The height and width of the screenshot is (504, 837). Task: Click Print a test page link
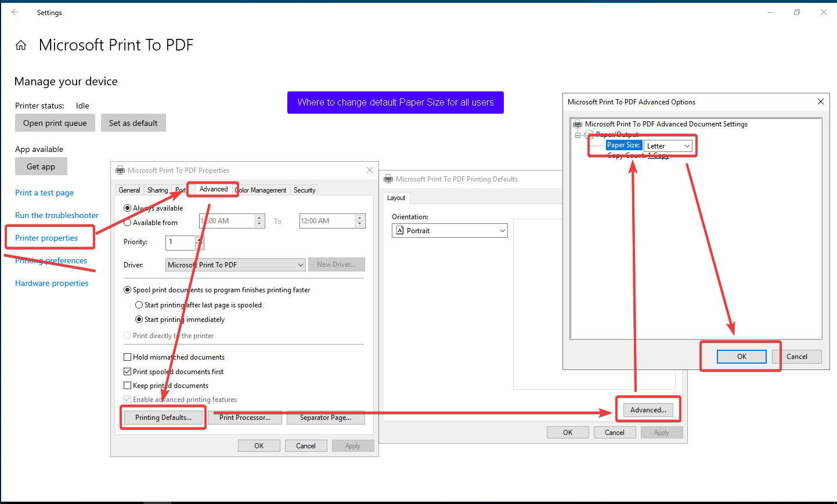[x=45, y=193]
